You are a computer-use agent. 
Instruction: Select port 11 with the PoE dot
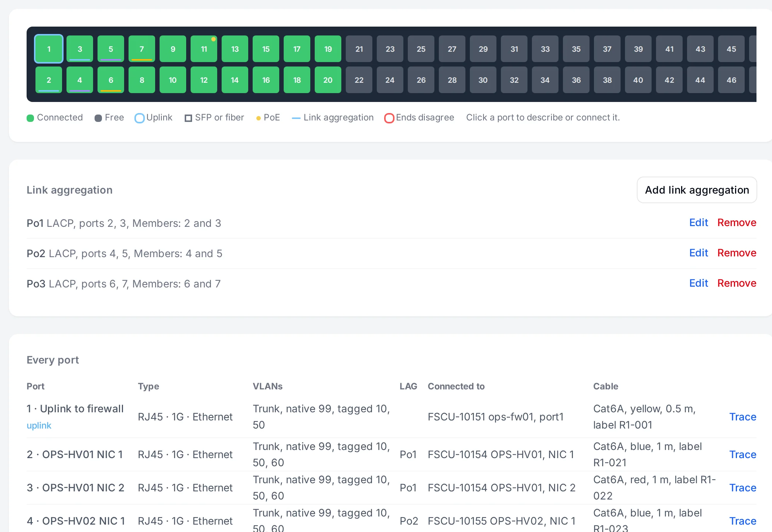(x=204, y=49)
